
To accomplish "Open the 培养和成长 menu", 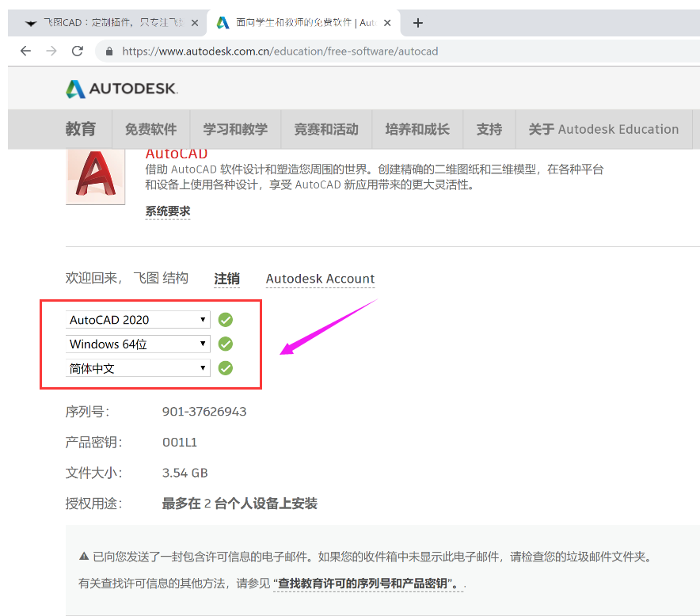I will 417,129.
